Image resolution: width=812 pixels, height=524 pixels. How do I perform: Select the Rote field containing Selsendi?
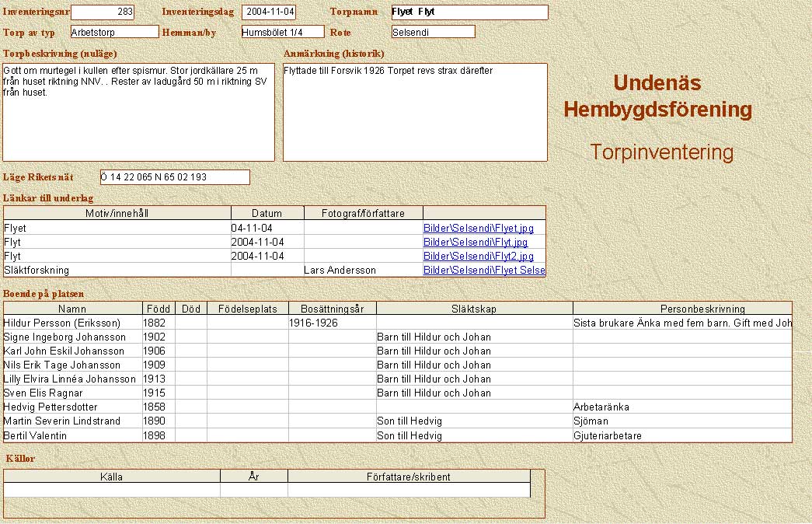click(x=433, y=32)
